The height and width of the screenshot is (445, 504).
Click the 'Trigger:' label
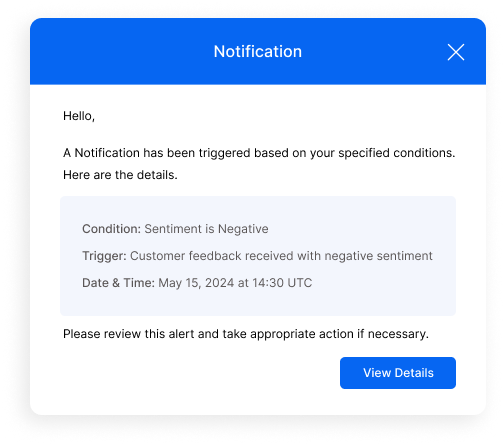104,256
